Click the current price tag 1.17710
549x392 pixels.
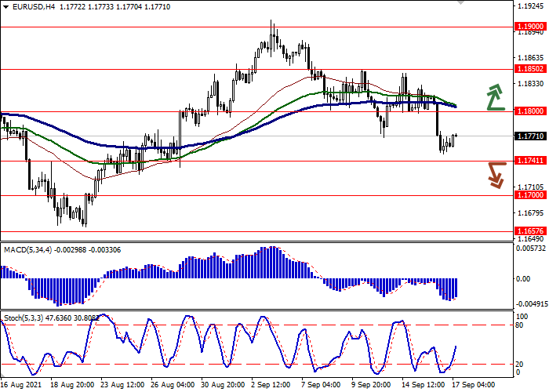tap(530, 136)
